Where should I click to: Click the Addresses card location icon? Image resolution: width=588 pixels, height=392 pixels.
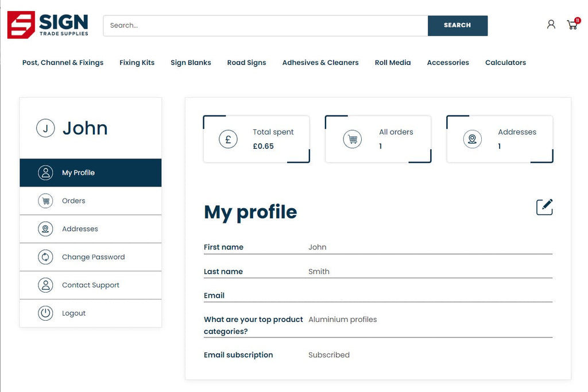pos(472,139)
